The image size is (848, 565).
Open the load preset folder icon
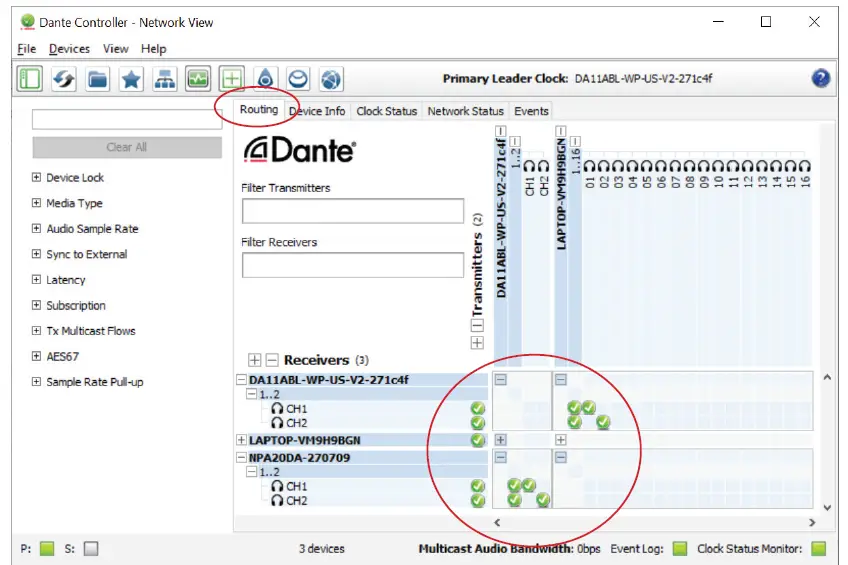pyautogui.click(x=97, y=79)
